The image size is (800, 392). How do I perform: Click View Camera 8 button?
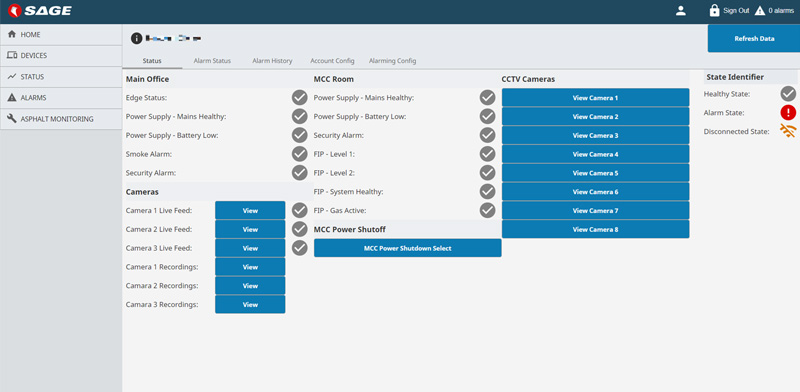coord(595,229)
